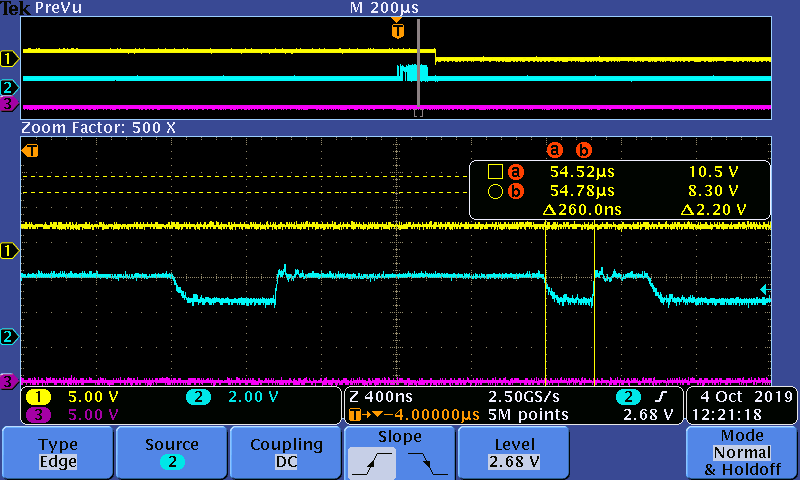The width and height of the screenshot is (800, 480).
Task: Click the circle cursor b symbol in readout
Action: (495, 191)
